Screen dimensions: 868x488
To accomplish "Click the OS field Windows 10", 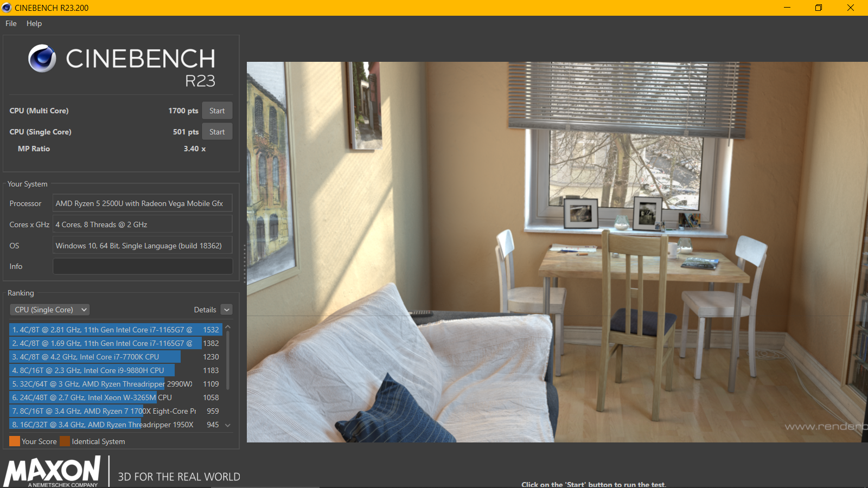I will (x=143, y=246).
